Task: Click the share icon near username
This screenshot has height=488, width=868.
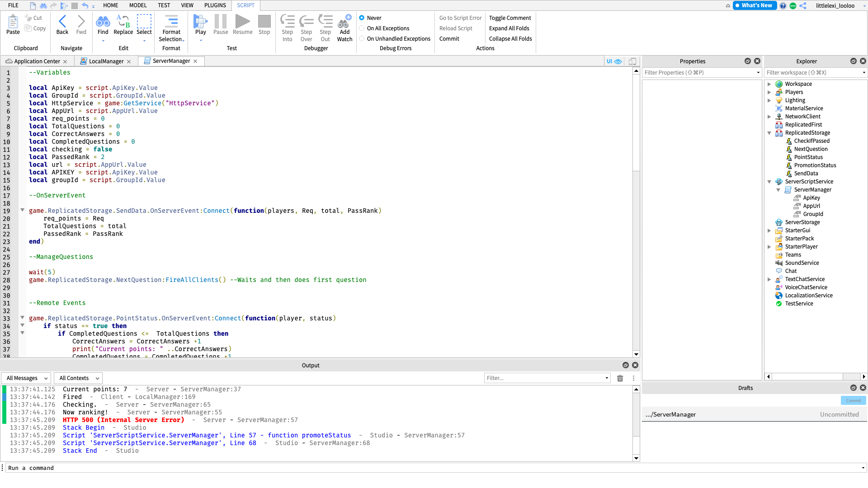Action: (803, 6)
